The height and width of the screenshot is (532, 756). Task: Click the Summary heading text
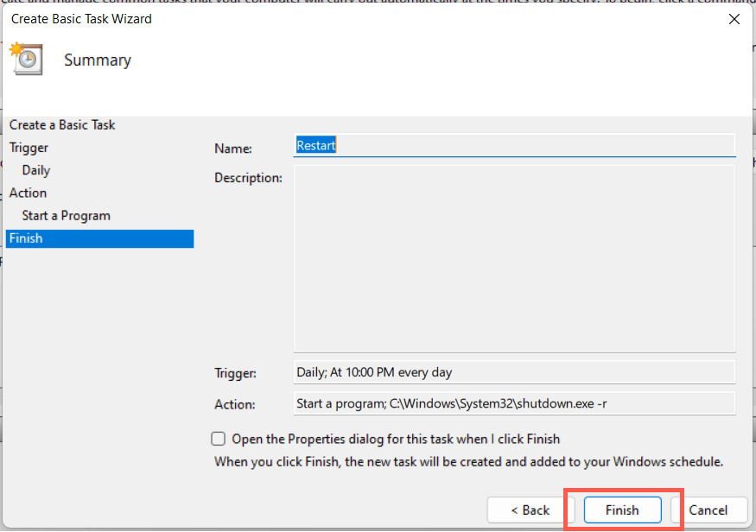[98, 60]
